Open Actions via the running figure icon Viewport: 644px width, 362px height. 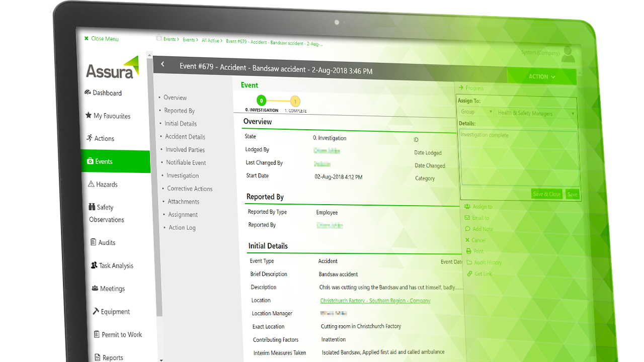[x=90, y=138]
